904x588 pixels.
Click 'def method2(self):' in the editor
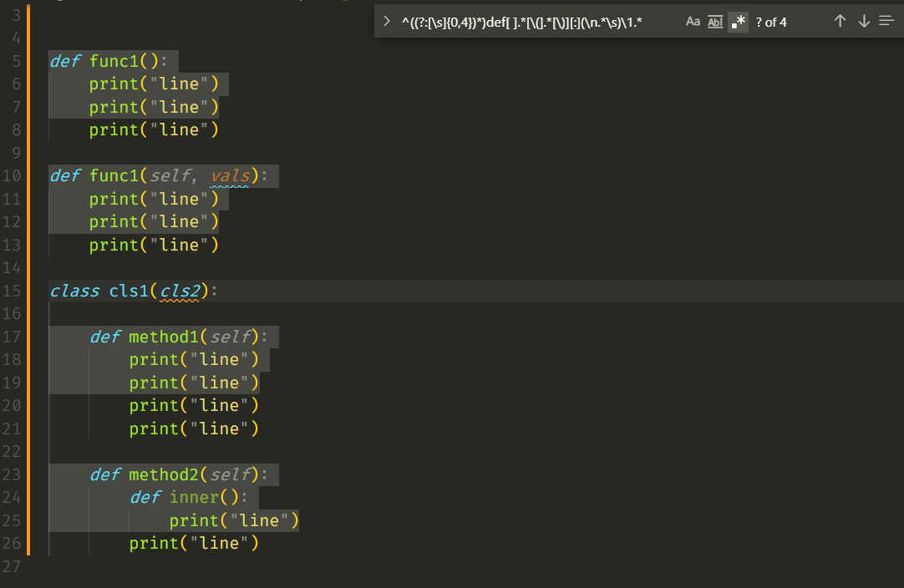(167, 474)
